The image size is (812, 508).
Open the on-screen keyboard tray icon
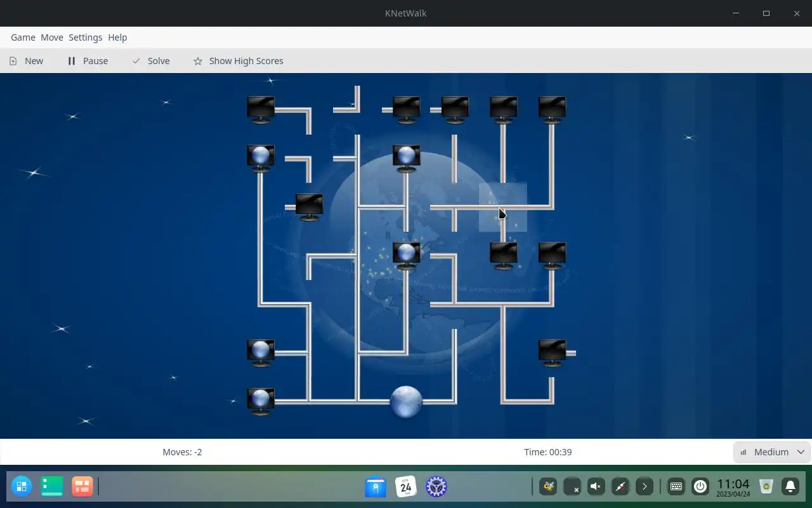click(x=676, y=486)
